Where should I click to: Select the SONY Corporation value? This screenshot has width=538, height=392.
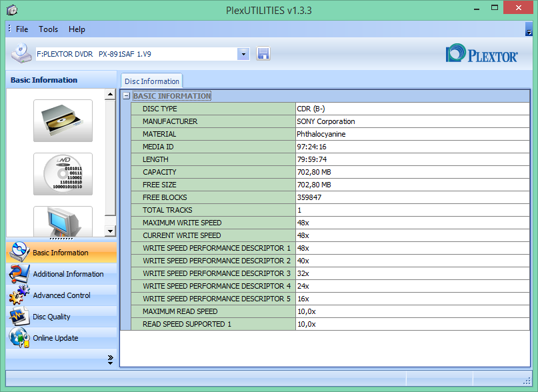click(x=326, y=121)
